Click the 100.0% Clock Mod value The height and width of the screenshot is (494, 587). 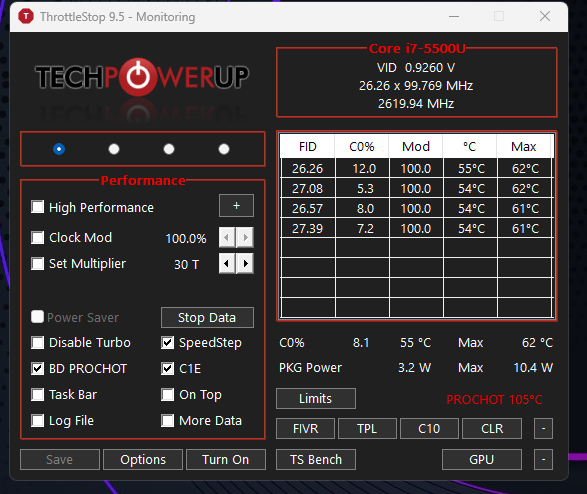(186, 238)
